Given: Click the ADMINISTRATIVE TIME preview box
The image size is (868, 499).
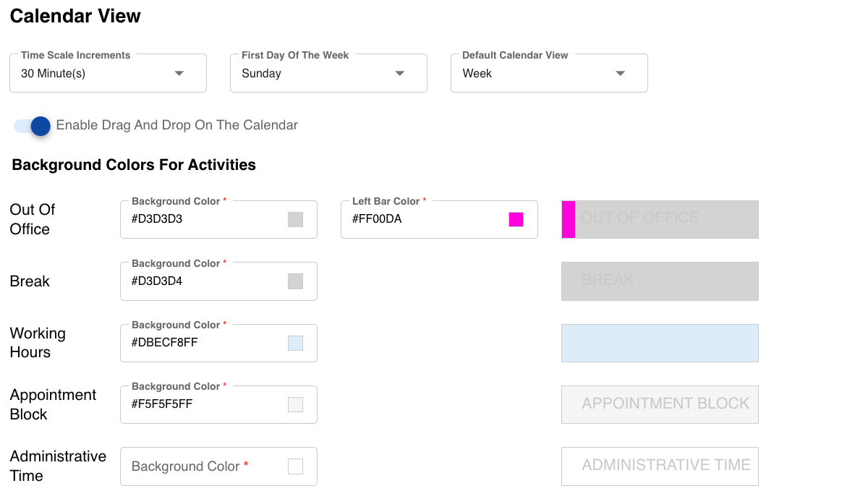Looking at the screenshot, I should pos(660,466).
